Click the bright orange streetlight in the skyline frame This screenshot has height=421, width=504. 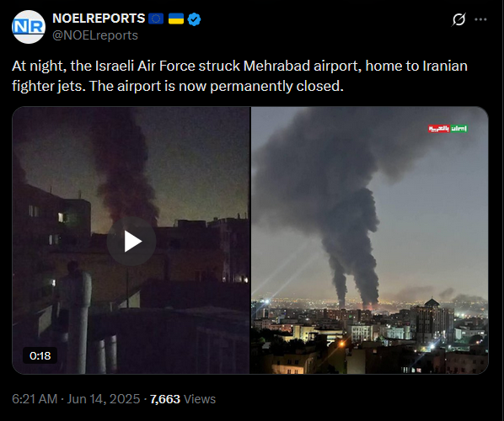point(342,344)
